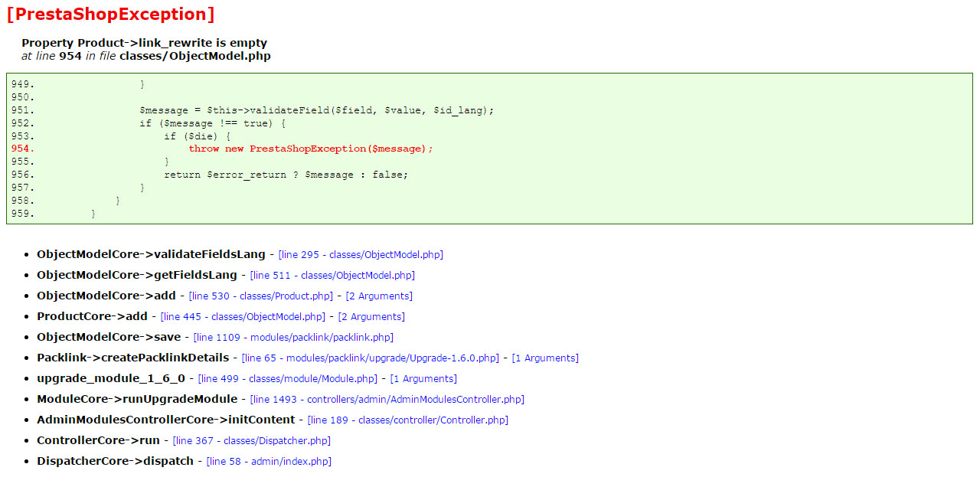Open the line 65 Upgrade-1.6.0.php link
This screenshot has height=487, width=980.
(x=371, y=358)
